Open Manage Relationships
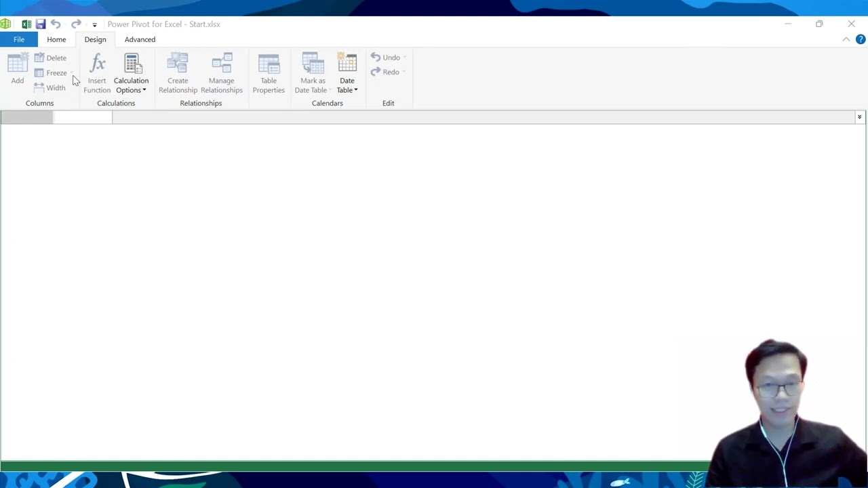The width and height of the screenshot is (868, 488). click(x=222, y=73)
